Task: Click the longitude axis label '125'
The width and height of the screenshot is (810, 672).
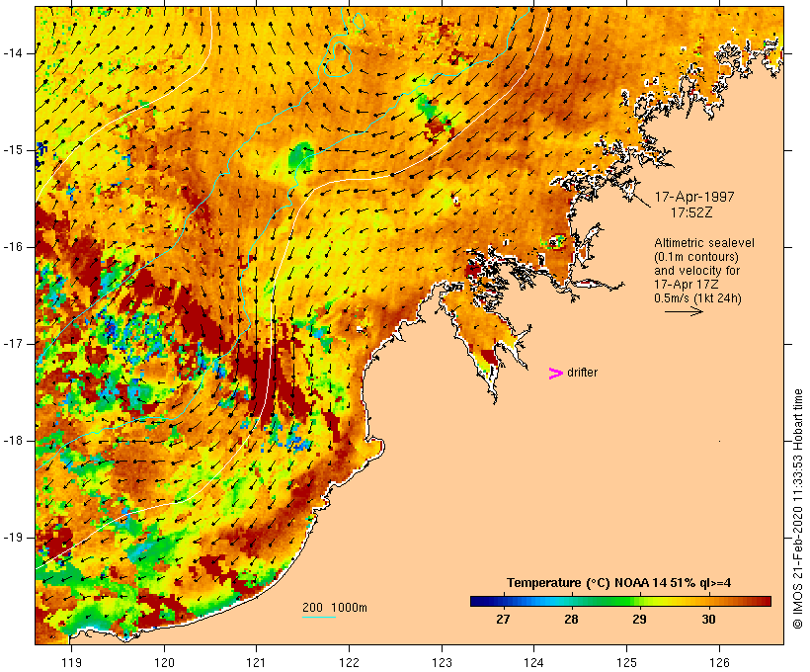Action: click(627, 662)
